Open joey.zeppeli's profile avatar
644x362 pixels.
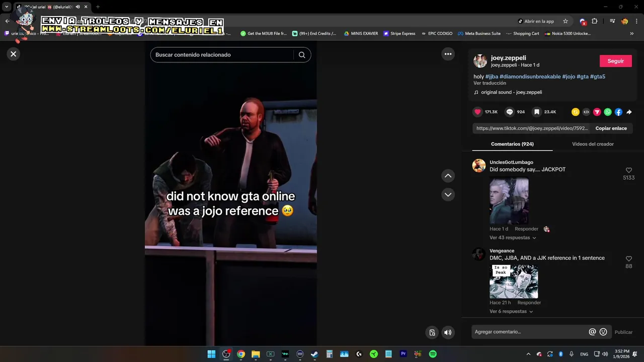coord(480,61)
